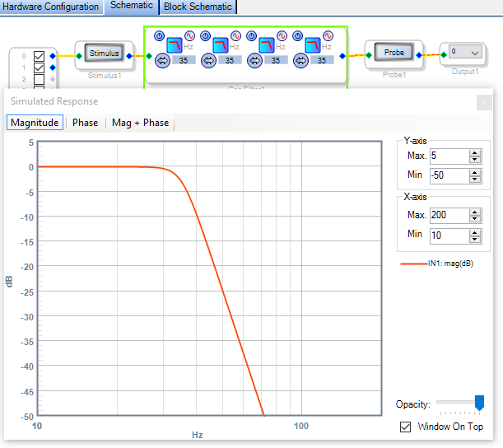Screen dimensions: 503x448
Task: Switch to the Hardware Configuration tab
Action: [51, 7]
